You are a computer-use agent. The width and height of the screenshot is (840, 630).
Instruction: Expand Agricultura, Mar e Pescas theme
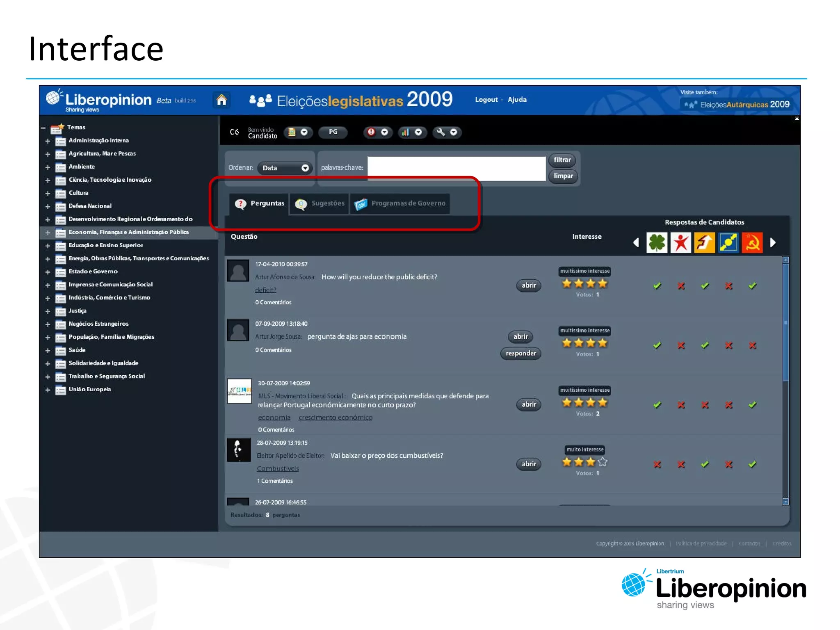click(x=48, y=154)
